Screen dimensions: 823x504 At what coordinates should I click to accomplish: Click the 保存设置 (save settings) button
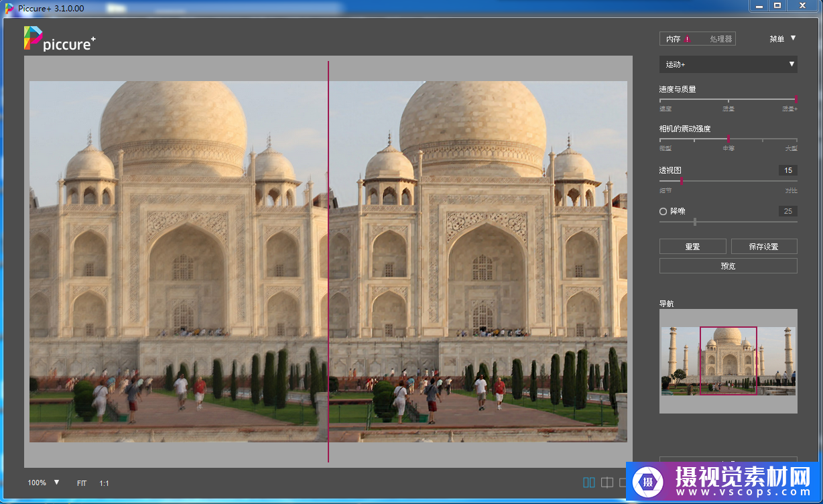[763, 247]
